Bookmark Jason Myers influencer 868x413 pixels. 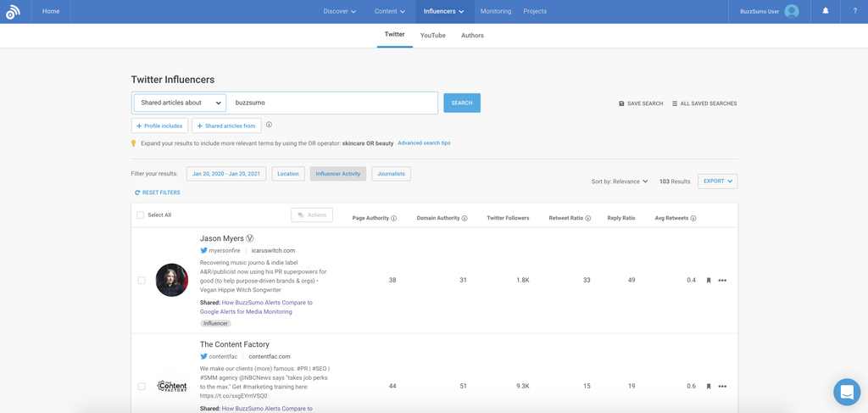click(x=709, y=280)
